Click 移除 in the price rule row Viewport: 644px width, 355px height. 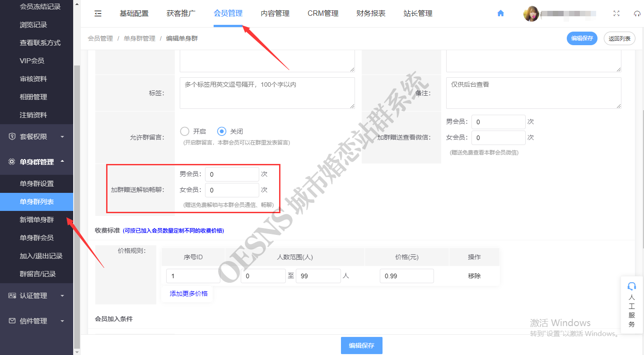(474, 276)
